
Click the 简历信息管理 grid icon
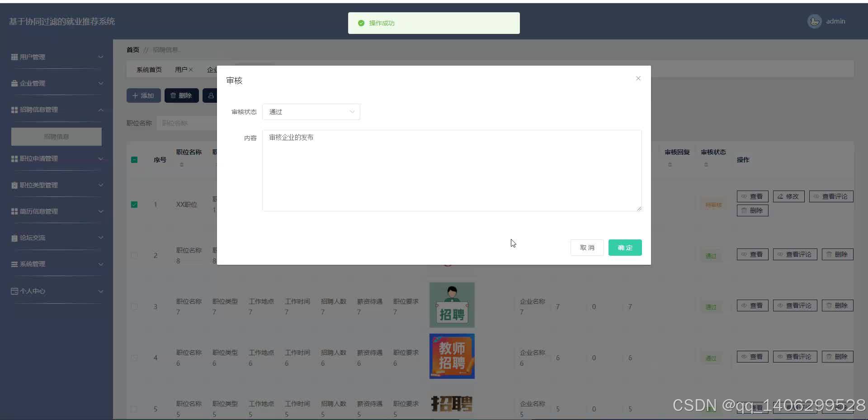14,211
